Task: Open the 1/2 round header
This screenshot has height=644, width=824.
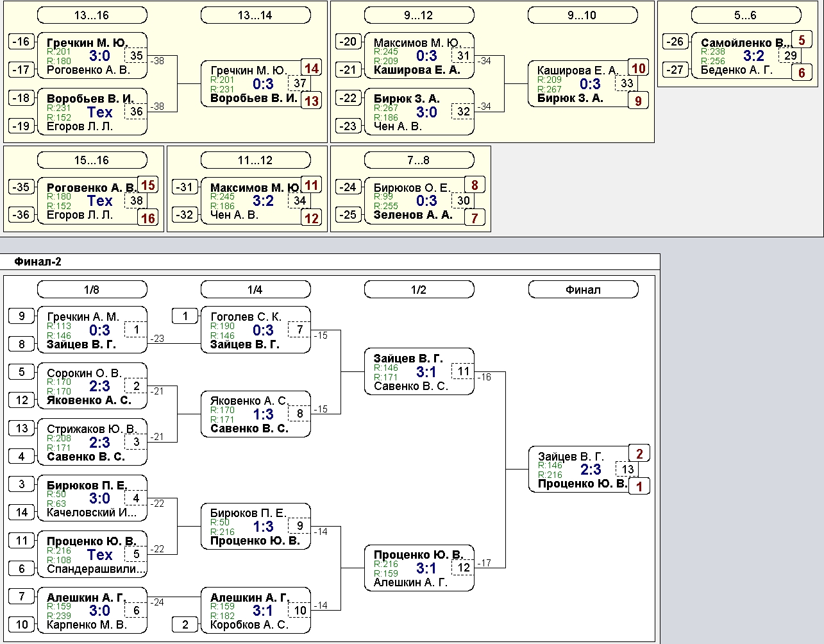Action: 419,290
